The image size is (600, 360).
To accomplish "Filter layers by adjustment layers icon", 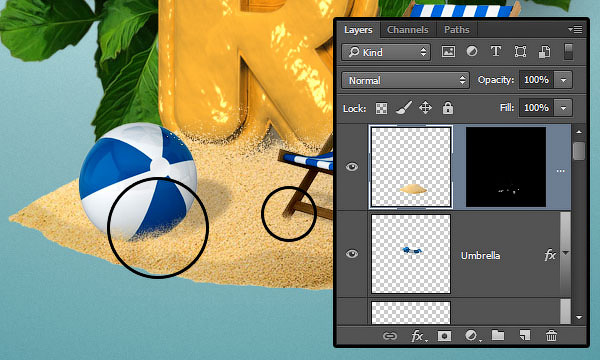I will (x=472, y=51).
